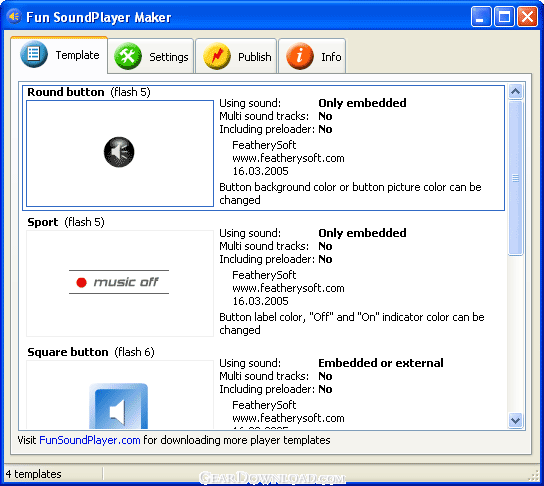Click the green Settings tools icon
Image resolution: width=544 pixels, height=486 pixels.
coord(128,56)
